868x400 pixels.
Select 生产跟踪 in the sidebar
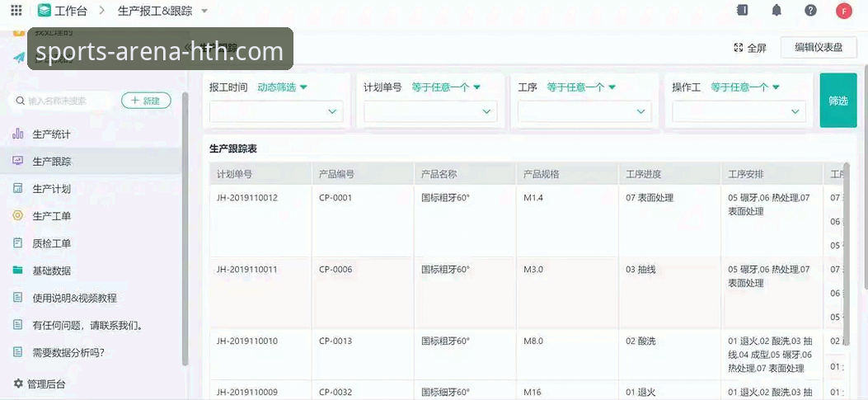pyautogui.click(x=90, y=161)
